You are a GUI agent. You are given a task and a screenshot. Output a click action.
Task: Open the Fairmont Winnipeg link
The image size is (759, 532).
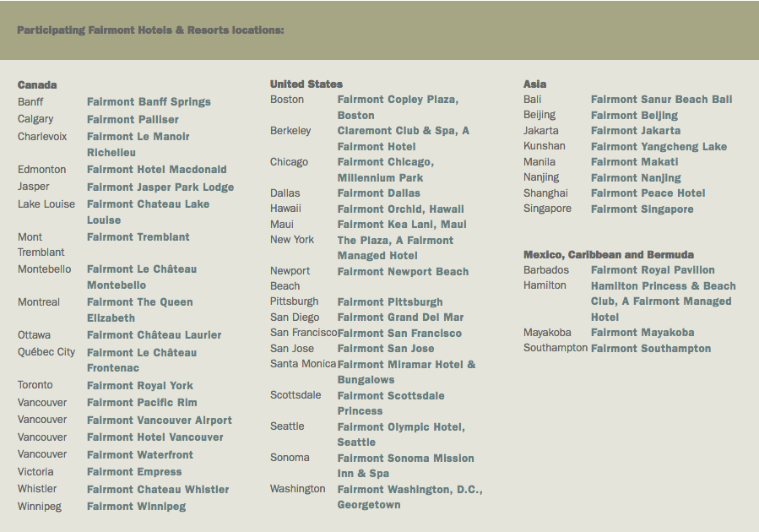click(x=137, y=507)
